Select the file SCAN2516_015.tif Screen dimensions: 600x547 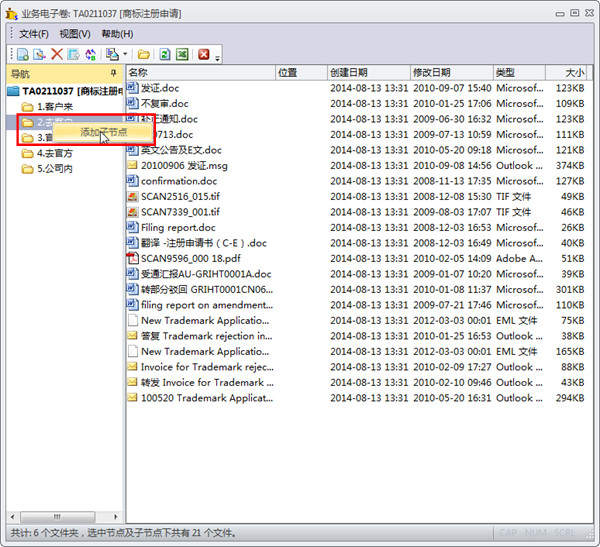point(180,196)
